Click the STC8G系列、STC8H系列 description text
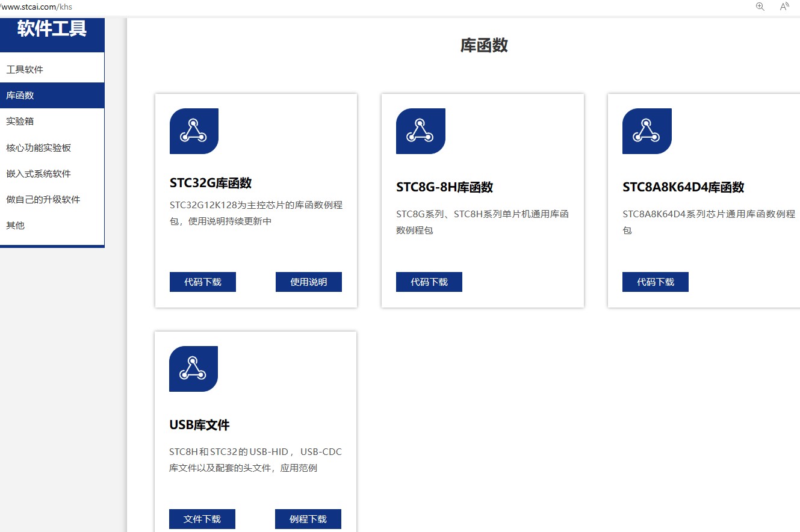Viewport: 800px width, 532px height. [482, 221]
